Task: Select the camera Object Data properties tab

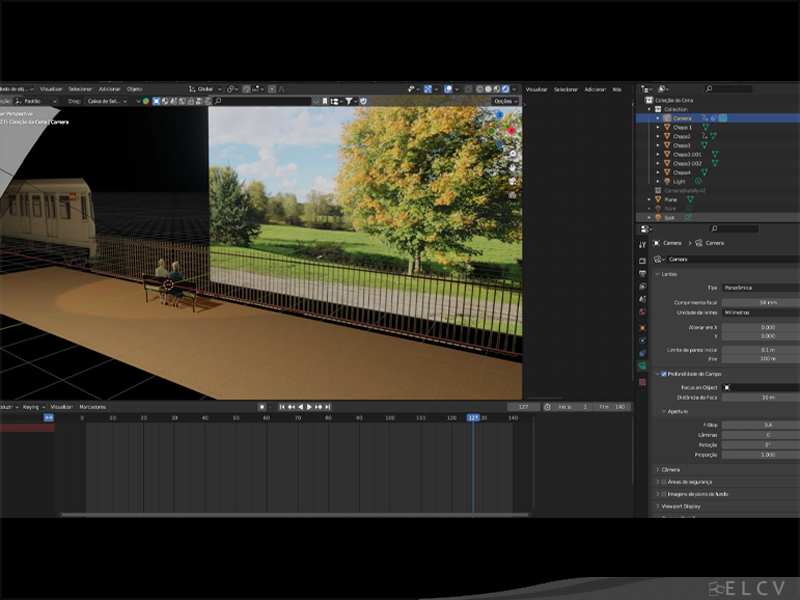Action: [x=643, y=366]
